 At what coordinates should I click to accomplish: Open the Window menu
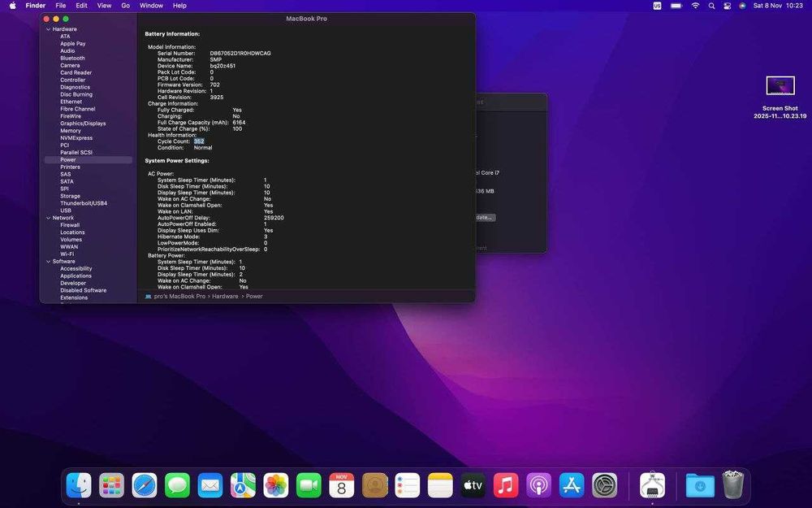click(x=151, y=6)
